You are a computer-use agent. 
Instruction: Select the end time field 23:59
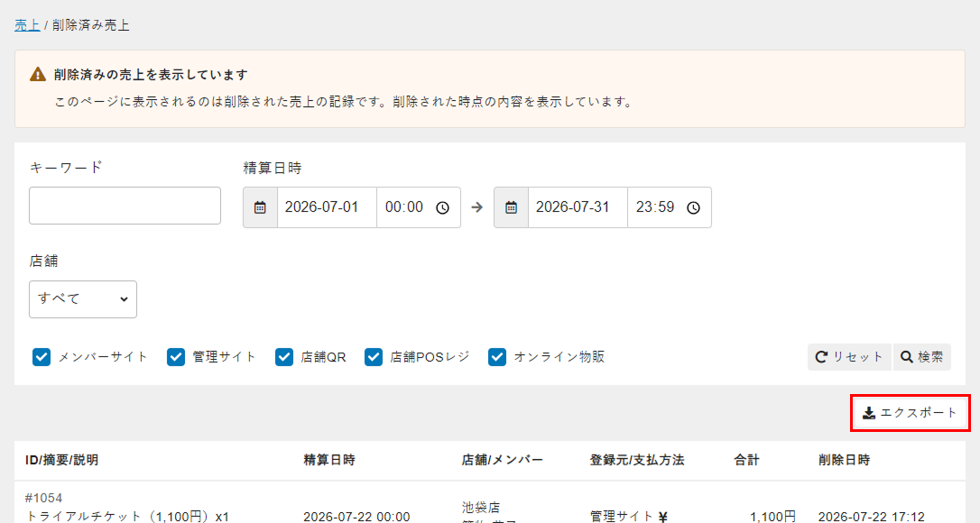pyautogui.click(x=670, y=207)
